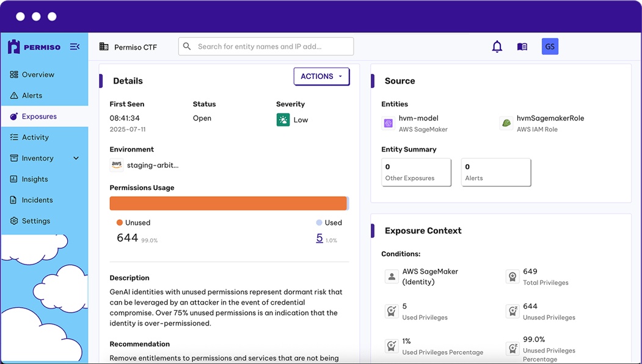Click the Low severity icon
Screen dimensions: 642x364
[x=283, y=120]
